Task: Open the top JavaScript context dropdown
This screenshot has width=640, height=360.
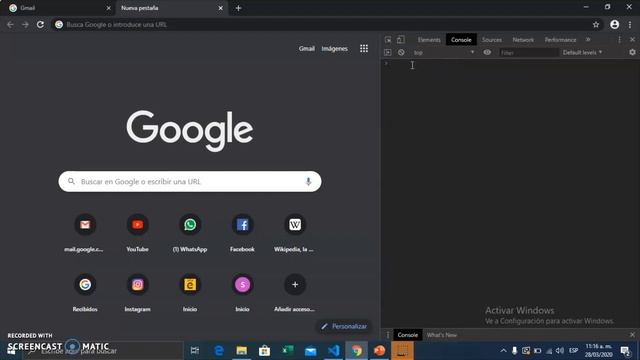Action: coord(444,52)
